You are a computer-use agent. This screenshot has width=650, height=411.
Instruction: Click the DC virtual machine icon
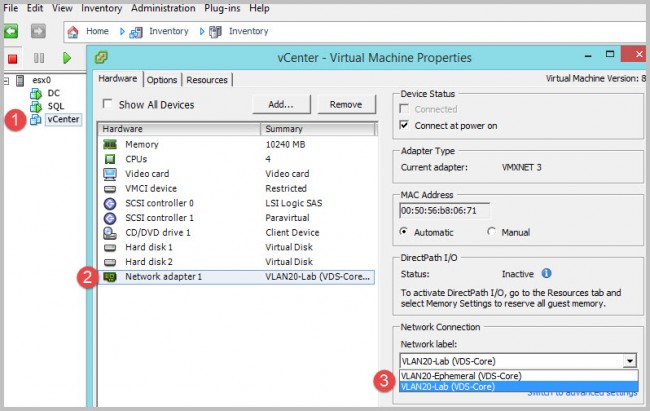pyautogui.click(x=36, y=93)
